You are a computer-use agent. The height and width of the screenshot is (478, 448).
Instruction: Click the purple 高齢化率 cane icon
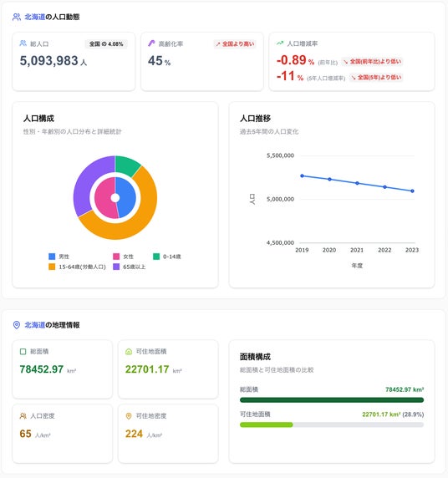(x=151, y=43)
